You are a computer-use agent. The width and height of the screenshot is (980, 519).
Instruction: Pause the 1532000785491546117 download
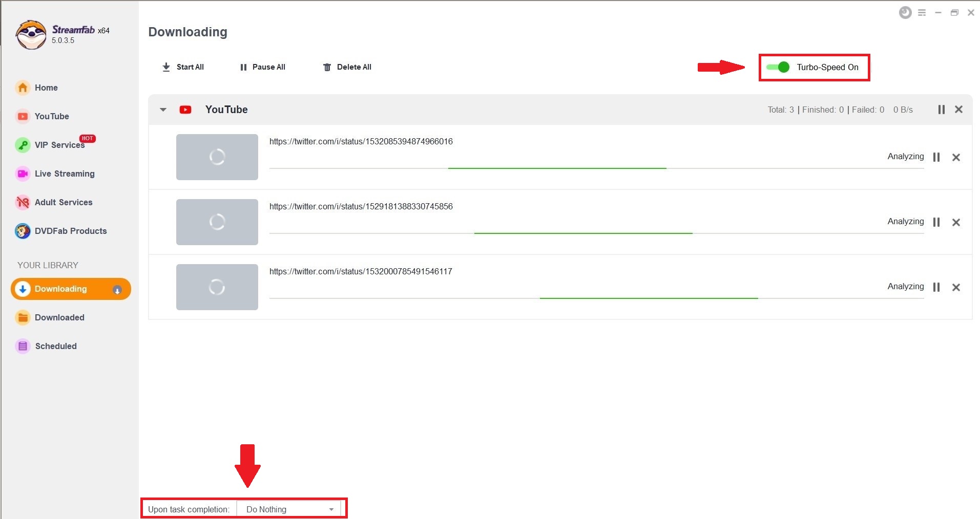coord(936,287)
